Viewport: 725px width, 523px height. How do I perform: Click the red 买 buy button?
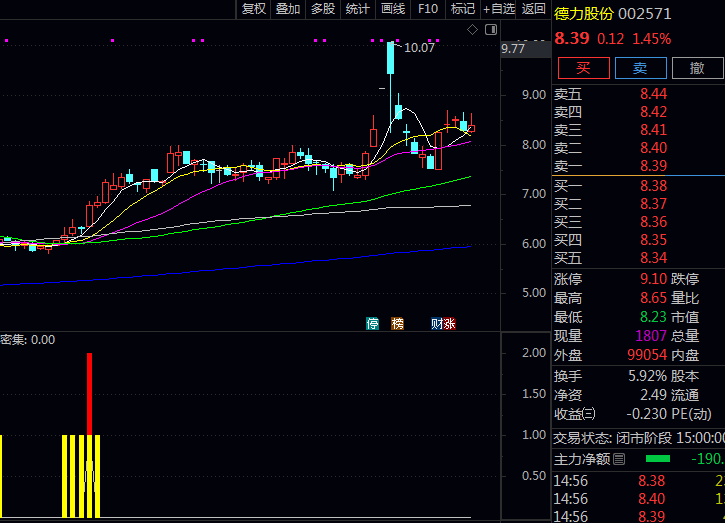tap(584, 68)
